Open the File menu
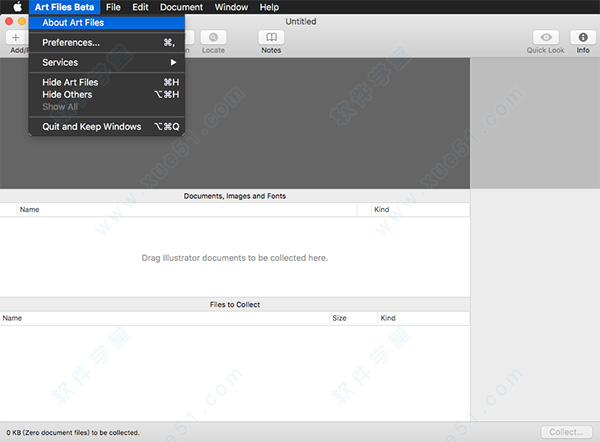Screen dimensions: 600x442 tap(113, 7)
